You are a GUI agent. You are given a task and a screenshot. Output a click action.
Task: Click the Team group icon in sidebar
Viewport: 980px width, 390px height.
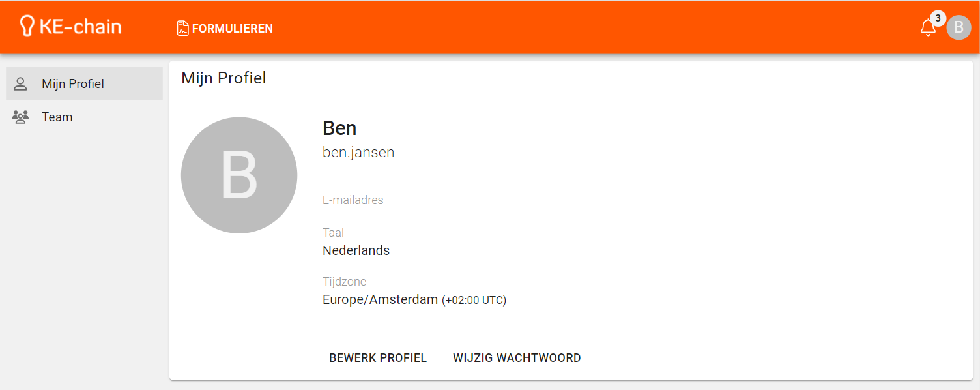[x=21, y=117]
